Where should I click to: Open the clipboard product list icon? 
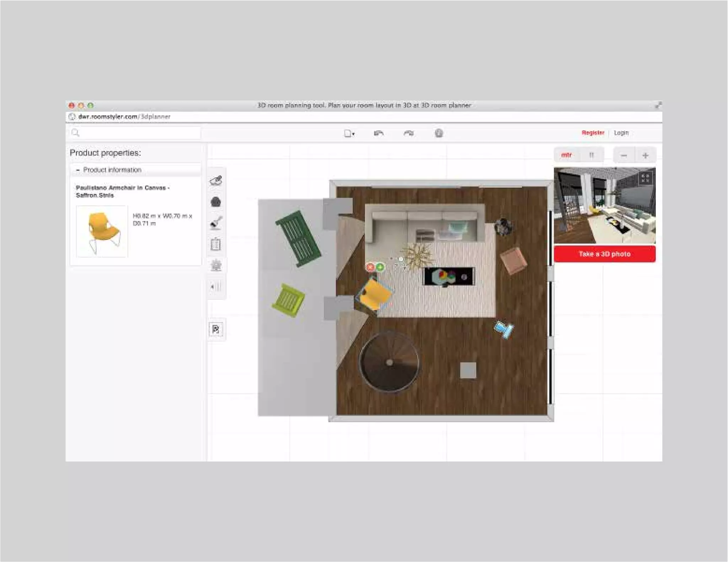pyautogui.click(x=216, y=244)
